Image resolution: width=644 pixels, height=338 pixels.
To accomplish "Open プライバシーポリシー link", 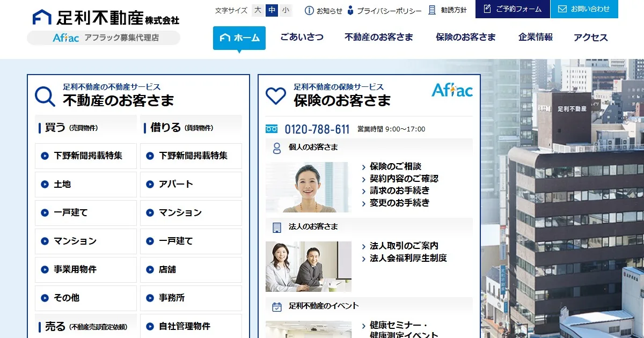I will pos(383,10).
